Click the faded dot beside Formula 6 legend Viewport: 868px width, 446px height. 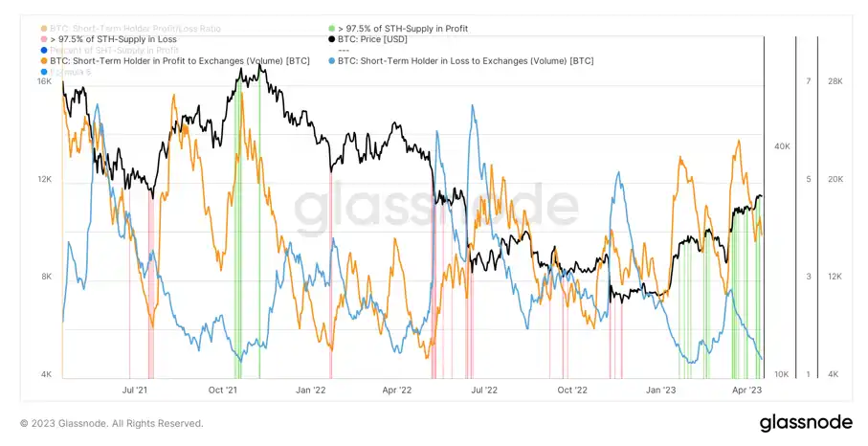(x=44, y=72)
